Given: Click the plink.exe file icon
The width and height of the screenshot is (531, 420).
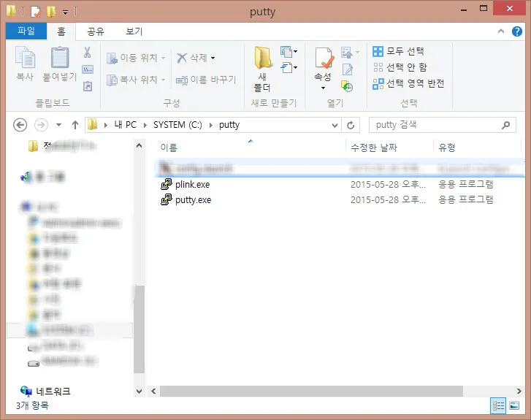Looking at the screenshot, I should [x=167, y=184].
